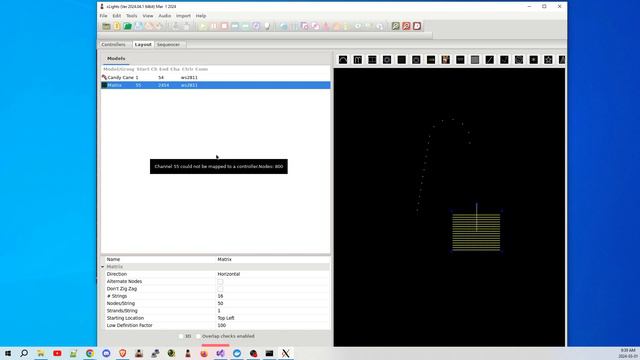This screenshot has height=360, width=640.
Task: Switch to the Controllers tab
Action: 113,44
